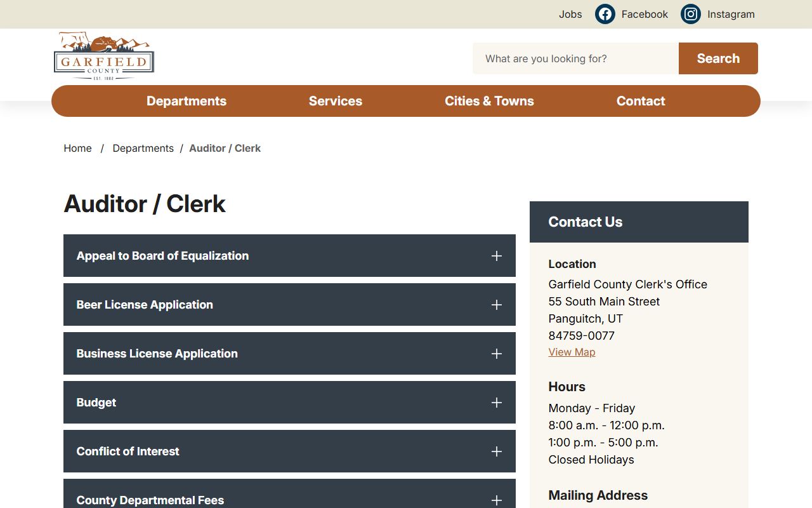
Task: Click the 'Closed Holidays' text
Action: 591,460
